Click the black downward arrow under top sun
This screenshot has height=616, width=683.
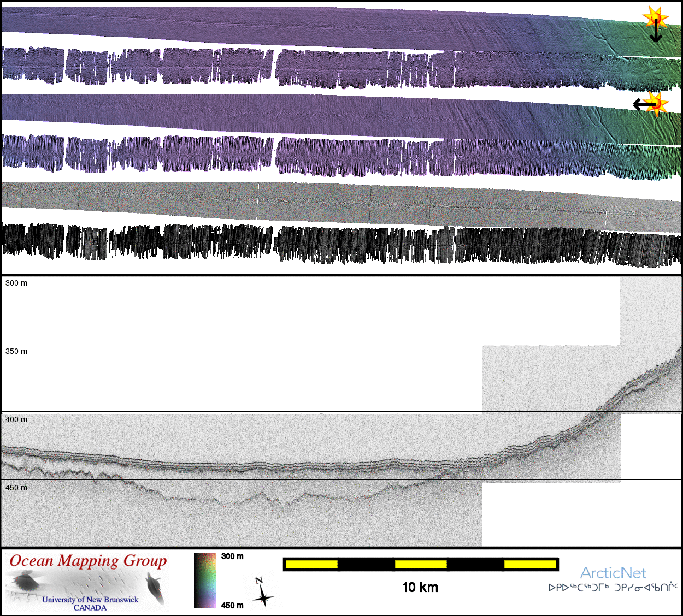(x=656, y=34)
